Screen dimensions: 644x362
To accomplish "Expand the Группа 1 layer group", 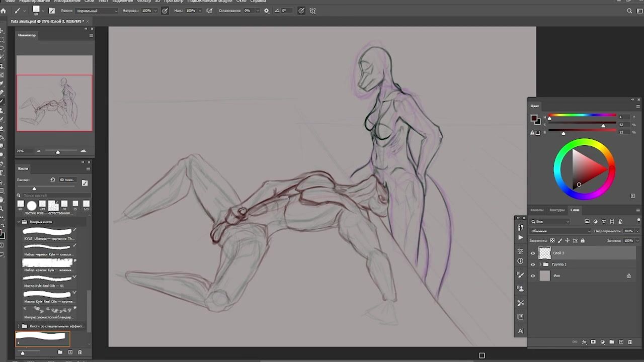I will [540, 264].
